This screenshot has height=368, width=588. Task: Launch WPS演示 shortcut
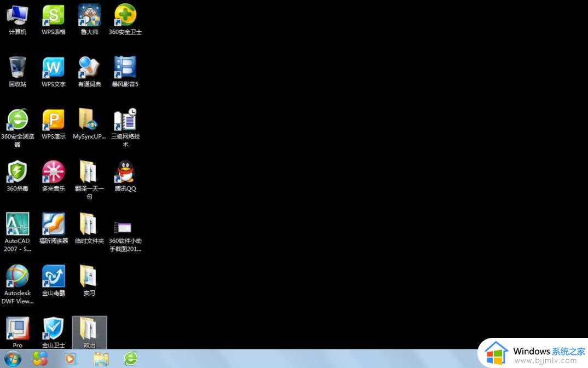pyautogui.click(x=53, y=124)
